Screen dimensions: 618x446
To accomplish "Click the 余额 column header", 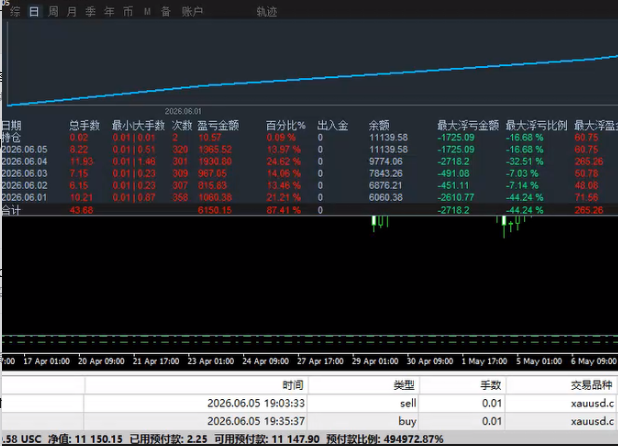I will tap(379, 126).
